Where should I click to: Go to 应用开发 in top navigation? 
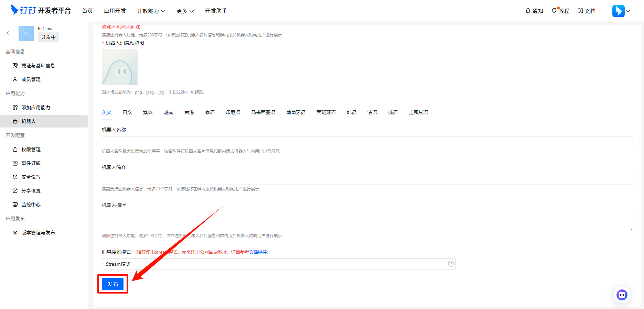coord(115,11)
